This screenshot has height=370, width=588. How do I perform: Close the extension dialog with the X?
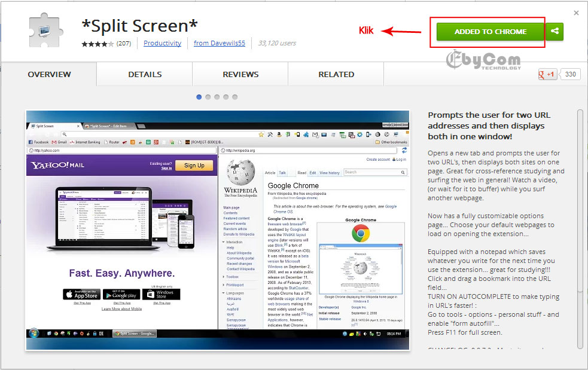click(x=577, y=13)
